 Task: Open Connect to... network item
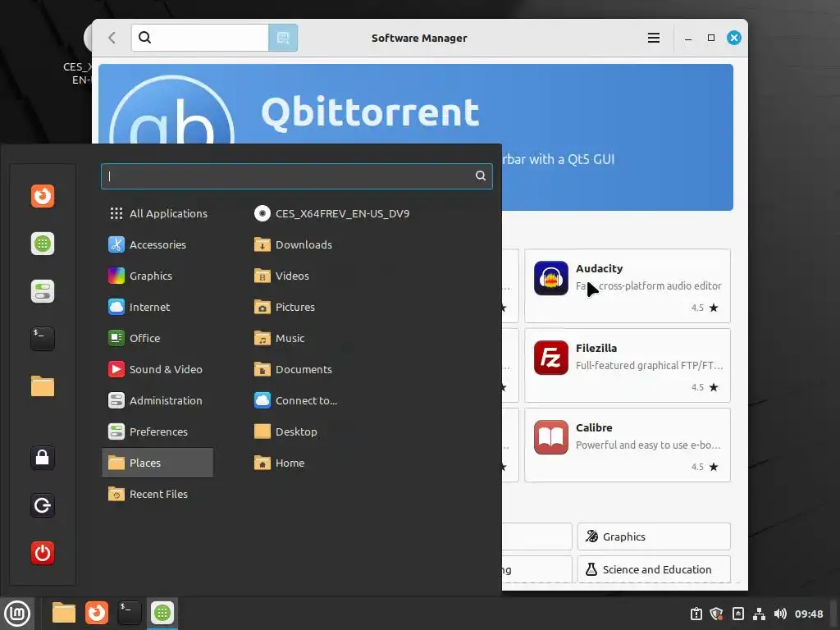coord(295,400)
